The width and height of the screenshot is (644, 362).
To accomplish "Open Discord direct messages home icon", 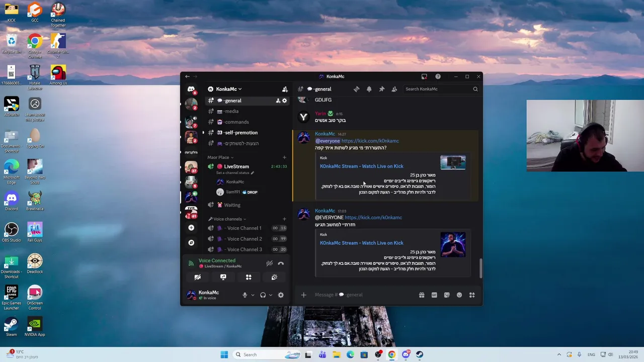I will click(191, 89).
